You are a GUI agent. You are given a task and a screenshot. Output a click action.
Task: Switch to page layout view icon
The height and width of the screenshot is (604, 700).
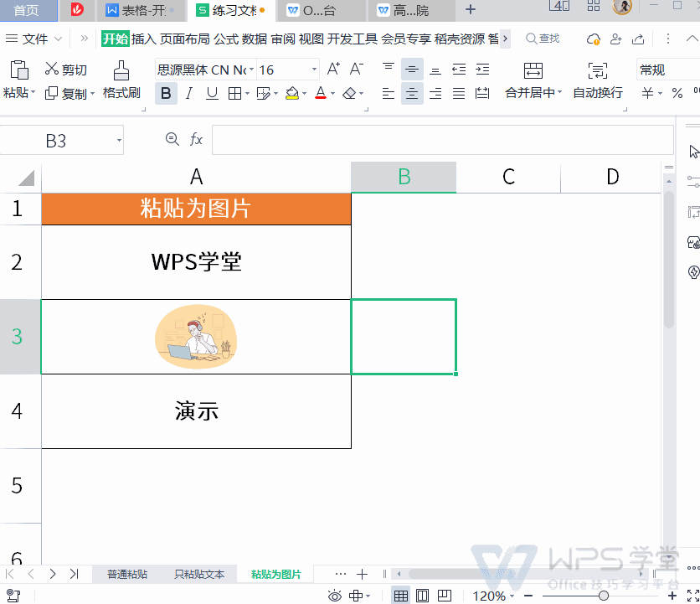click(422, 596)
